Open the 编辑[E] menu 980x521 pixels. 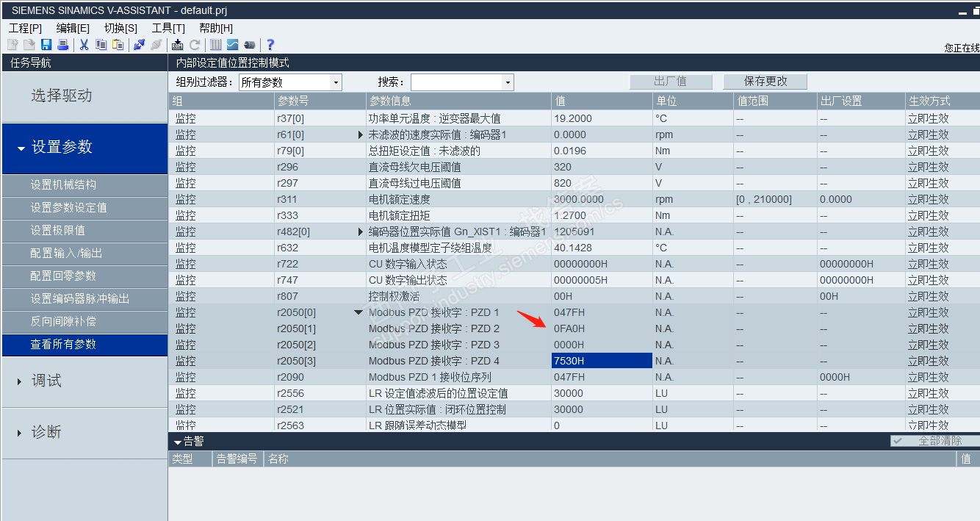click(73, 28)
